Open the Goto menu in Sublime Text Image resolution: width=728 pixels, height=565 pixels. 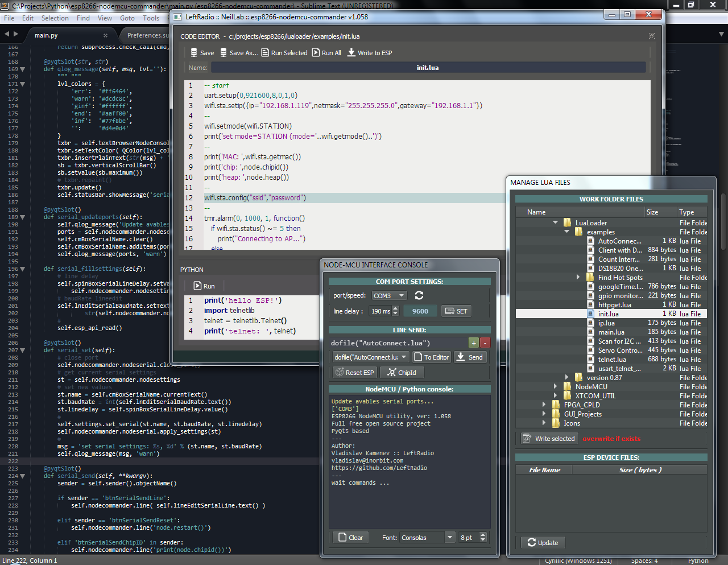[x=127, y=18]
